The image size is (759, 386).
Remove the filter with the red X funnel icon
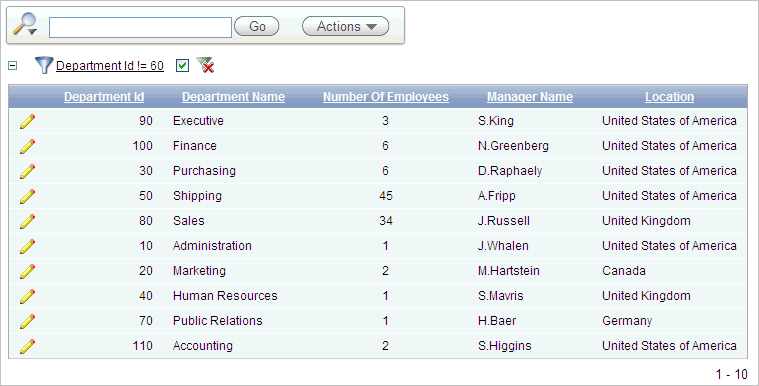[205, 65]
